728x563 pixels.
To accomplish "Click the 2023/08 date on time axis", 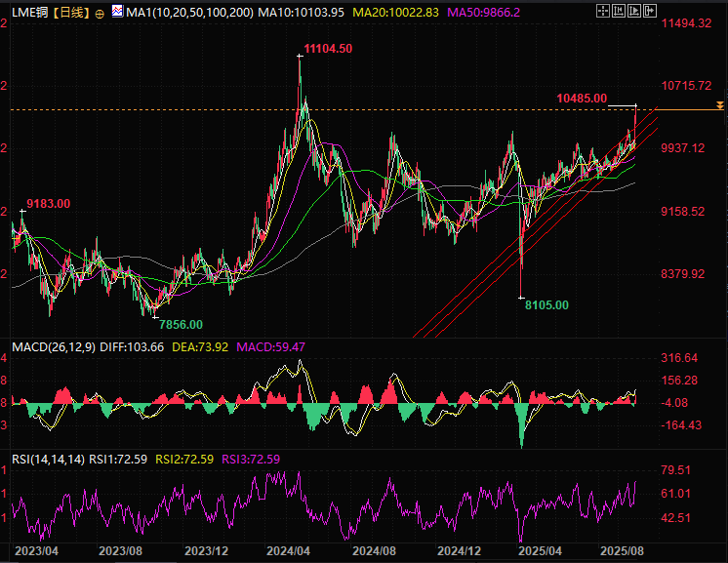I will click(x=121, y=551).
